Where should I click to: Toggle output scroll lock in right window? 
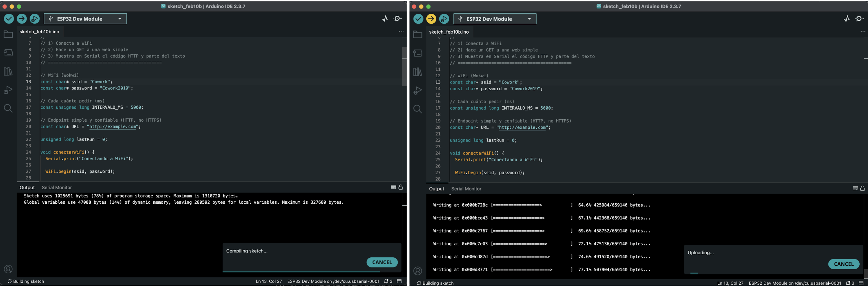pyautogui.click(x=862, y=189)
